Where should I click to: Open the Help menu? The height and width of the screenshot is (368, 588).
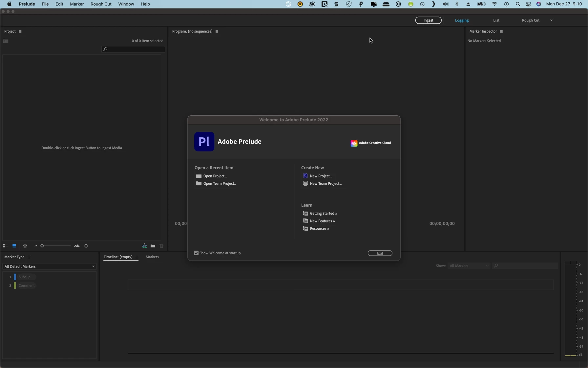[145, 4]
